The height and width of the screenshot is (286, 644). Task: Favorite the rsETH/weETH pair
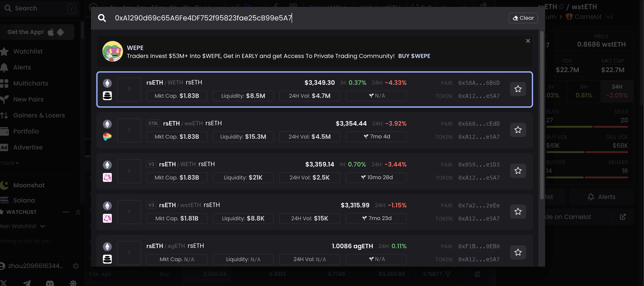pyautogui.click(x=518, y=130)
